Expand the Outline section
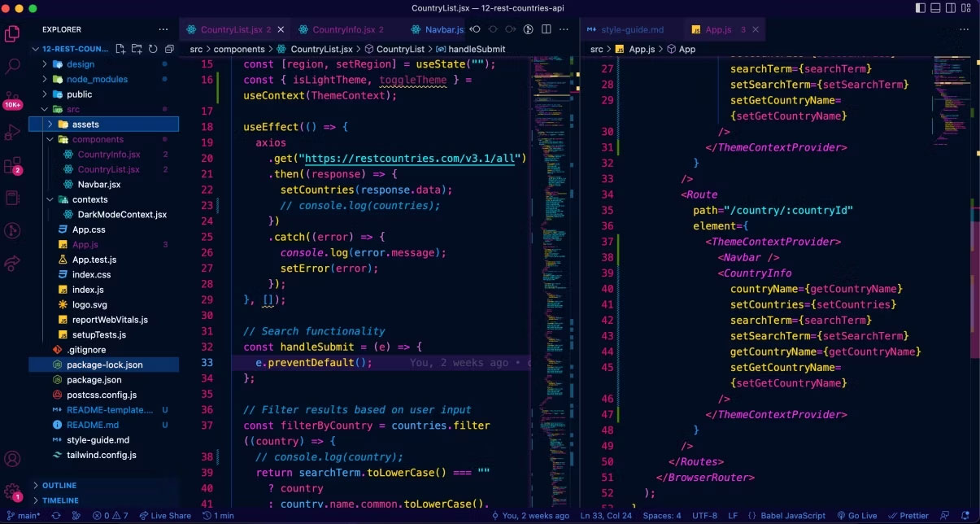Image resolution: width=980 pixels, height=524 pixels. tap(57, 485)
